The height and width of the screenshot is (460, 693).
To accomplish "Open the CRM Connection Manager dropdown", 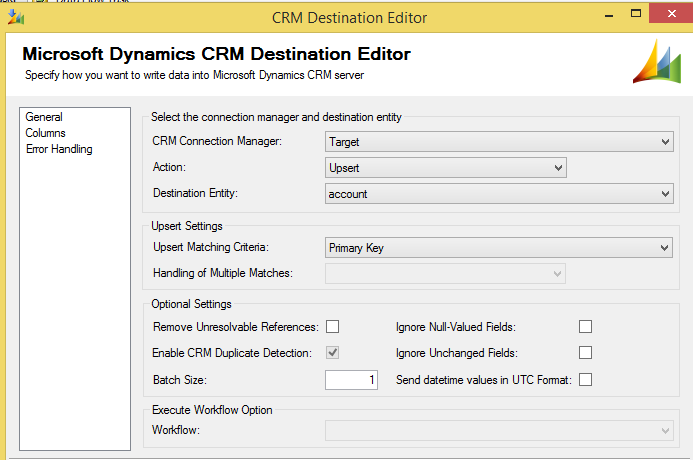I will 499,143.
